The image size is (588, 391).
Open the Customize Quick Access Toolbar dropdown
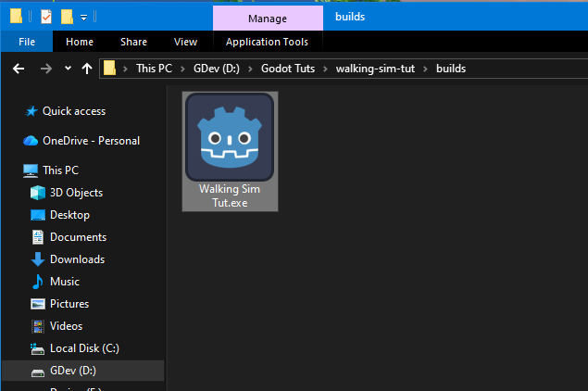pos(83,17)
